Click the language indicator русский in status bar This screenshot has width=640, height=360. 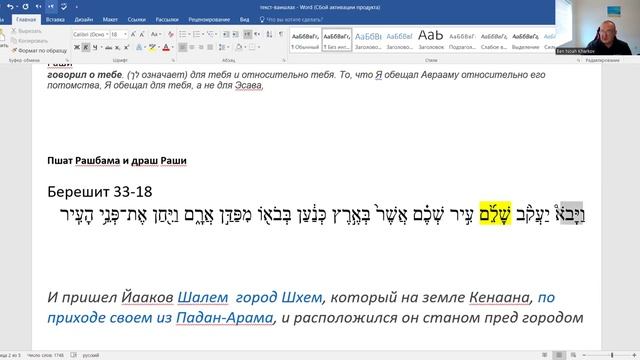point(91,355)
